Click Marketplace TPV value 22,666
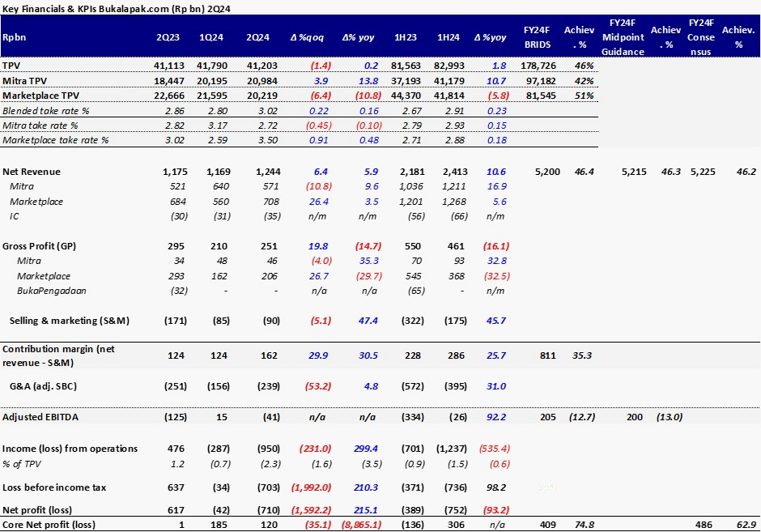 click(x=169, y=96)
